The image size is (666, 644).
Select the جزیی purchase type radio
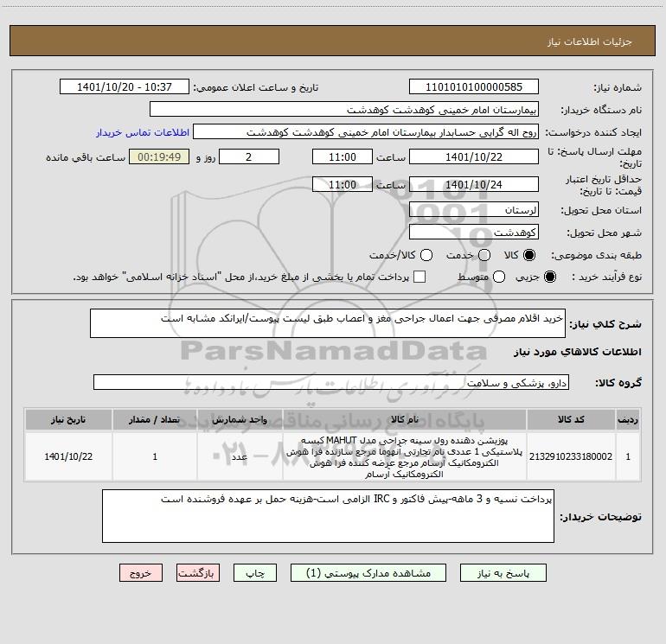[549, 277]
